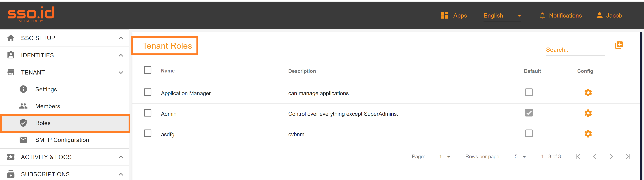
Task: Collapse the TENANT sidebar section
Action: click(x=121, y=73)
